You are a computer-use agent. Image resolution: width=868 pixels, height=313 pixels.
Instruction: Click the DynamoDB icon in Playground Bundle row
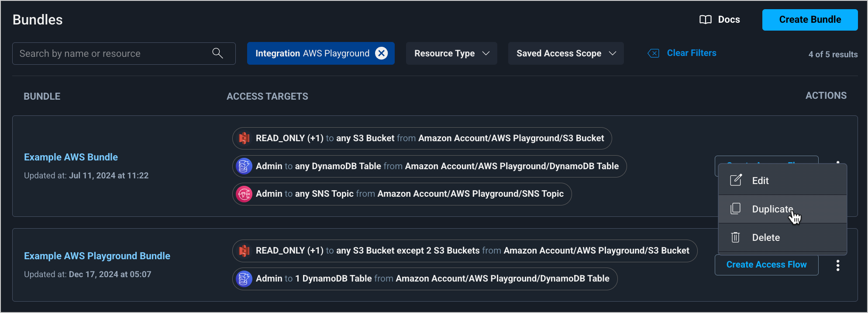(x=244, y=278)
